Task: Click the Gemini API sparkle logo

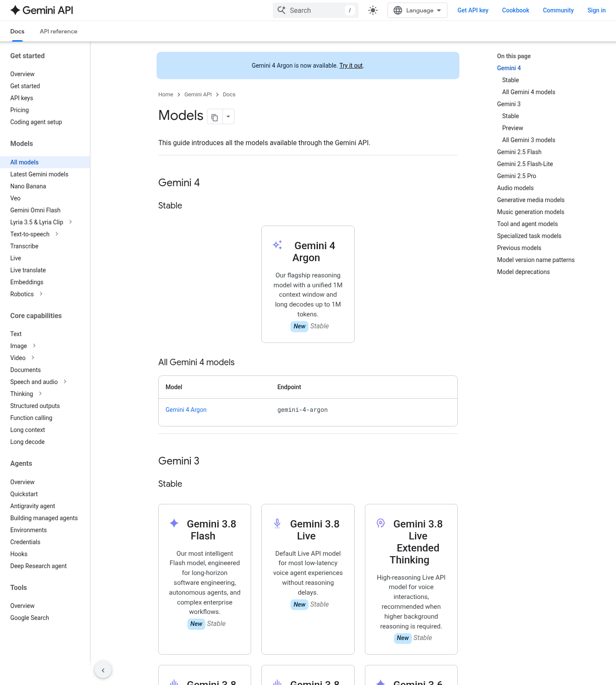Action: point(15,10)
